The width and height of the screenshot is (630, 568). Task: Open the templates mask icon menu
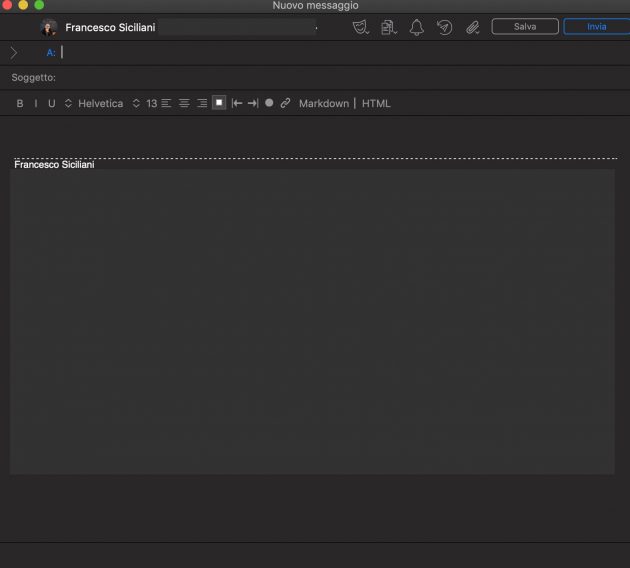(x=360, y=27)
